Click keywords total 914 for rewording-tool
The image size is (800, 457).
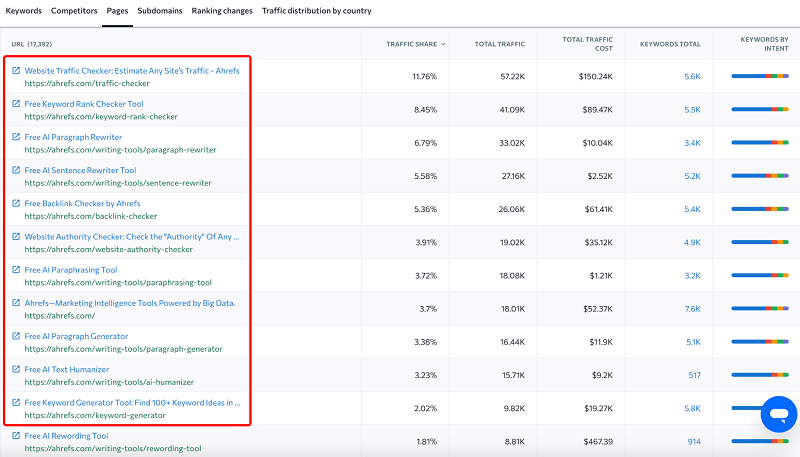click(x=694, y=442)
